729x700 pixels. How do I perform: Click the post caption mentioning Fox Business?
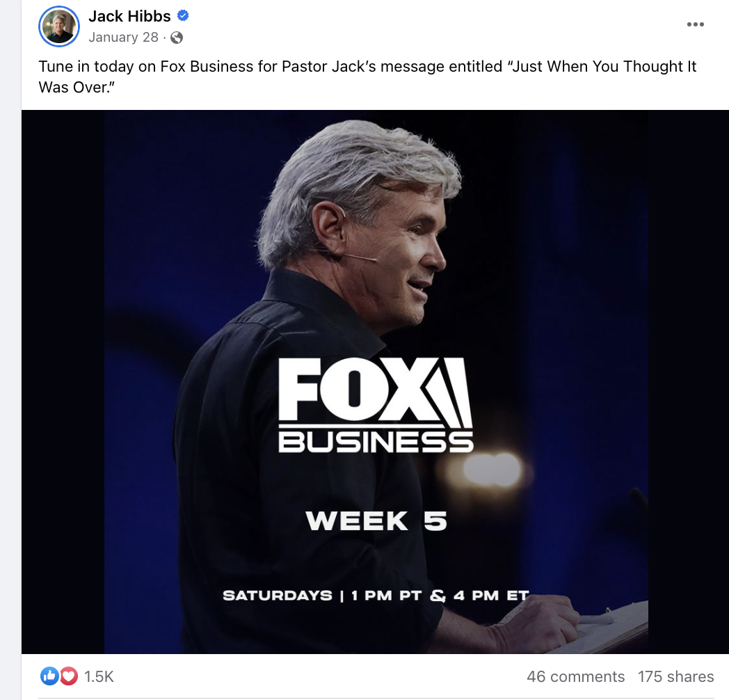(367, 77)
